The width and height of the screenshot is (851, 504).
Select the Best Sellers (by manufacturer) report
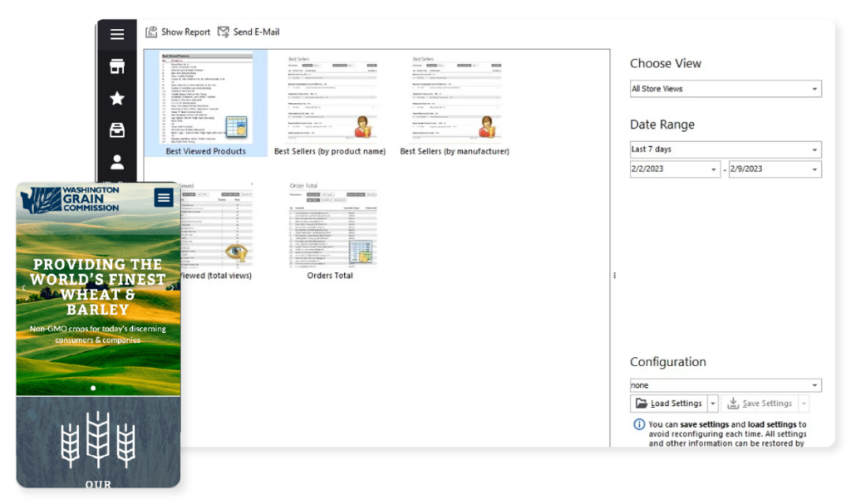point(455,105)
